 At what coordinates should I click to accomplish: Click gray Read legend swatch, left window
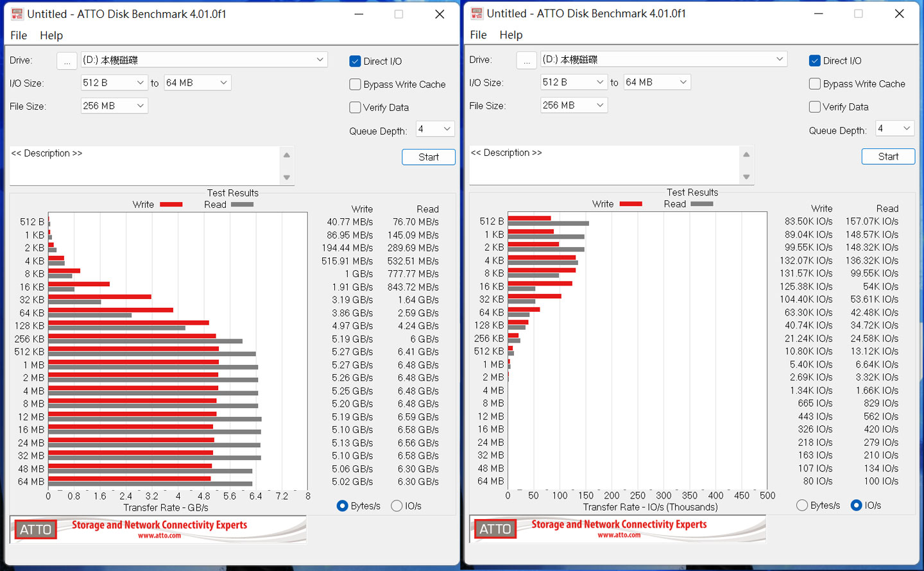(x=242, y=205)
